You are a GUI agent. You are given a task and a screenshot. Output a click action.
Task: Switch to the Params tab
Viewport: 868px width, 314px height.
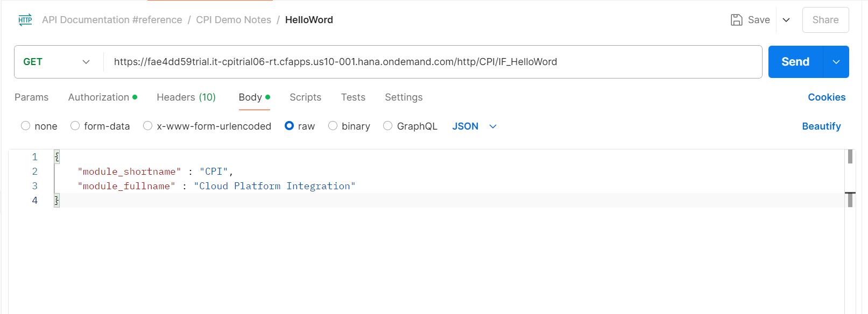31,97
